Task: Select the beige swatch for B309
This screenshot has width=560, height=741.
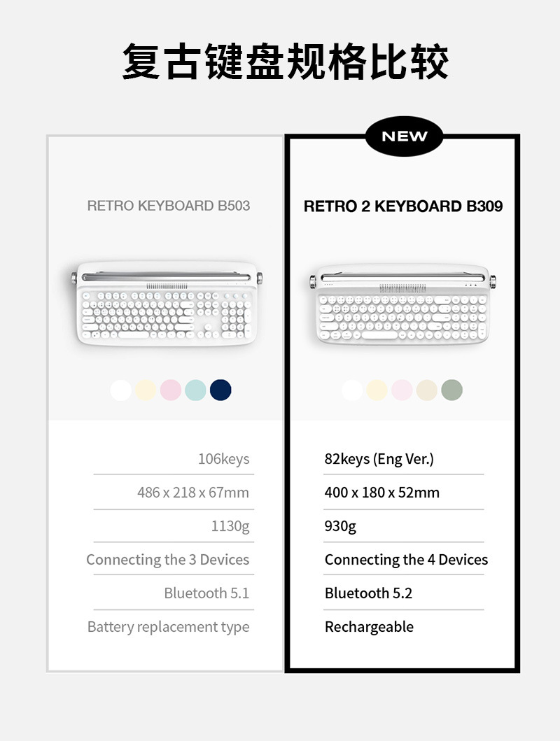Action: tap(426, 390)
